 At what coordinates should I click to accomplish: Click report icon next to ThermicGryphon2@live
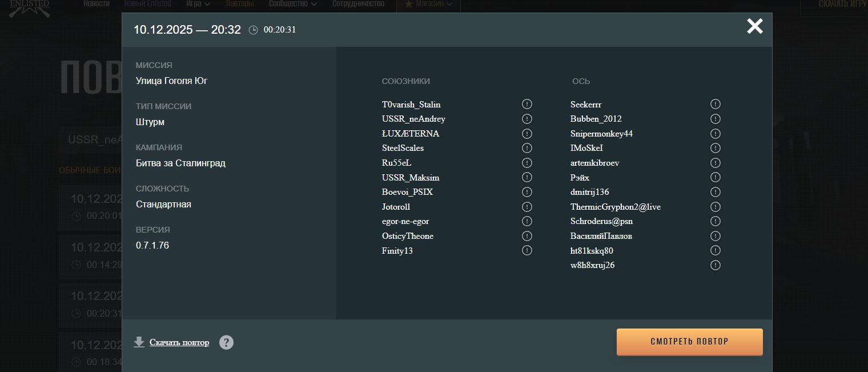[x=715, y=207]
